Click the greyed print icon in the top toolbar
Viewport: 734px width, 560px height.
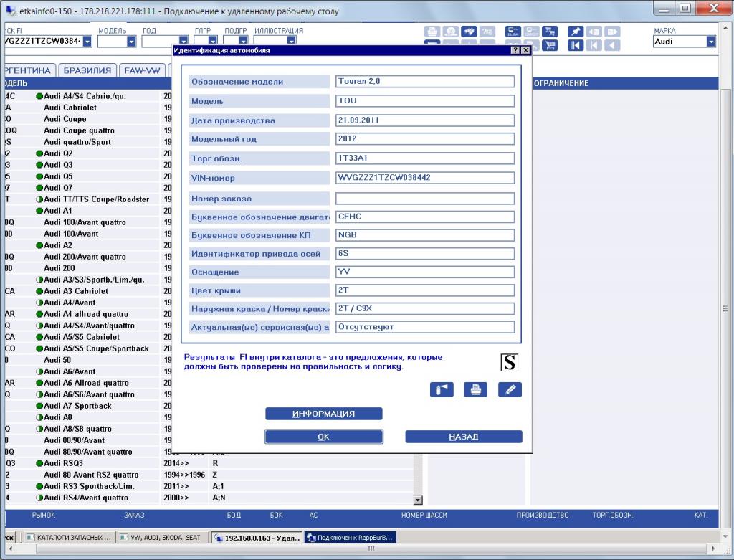(432, 32)
